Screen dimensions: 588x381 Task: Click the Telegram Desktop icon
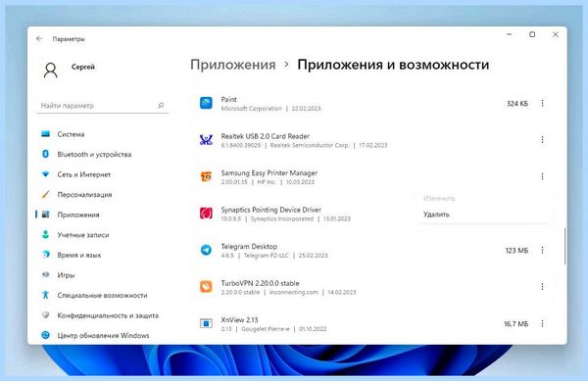point(206,250)
